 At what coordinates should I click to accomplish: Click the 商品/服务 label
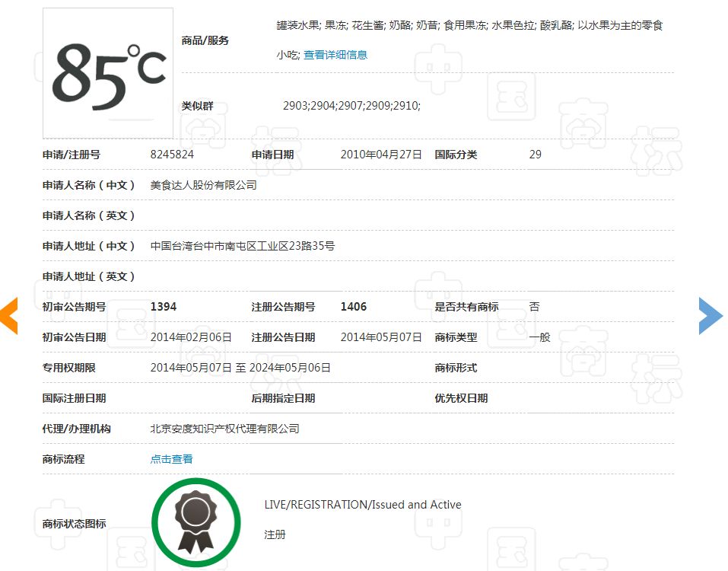pos(205,40)
